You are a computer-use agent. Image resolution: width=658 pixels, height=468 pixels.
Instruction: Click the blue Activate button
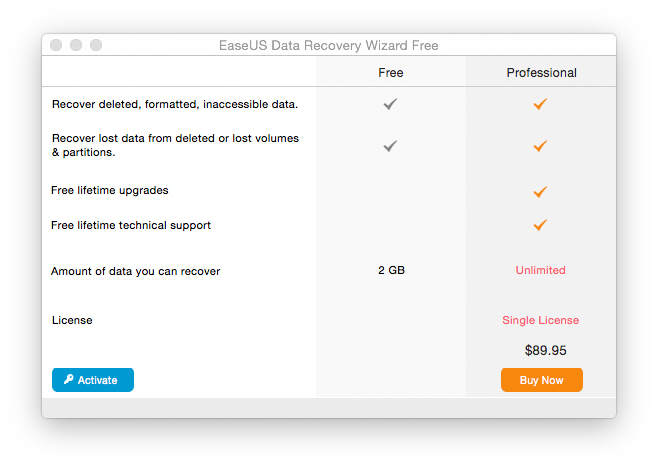coord(93,380)
